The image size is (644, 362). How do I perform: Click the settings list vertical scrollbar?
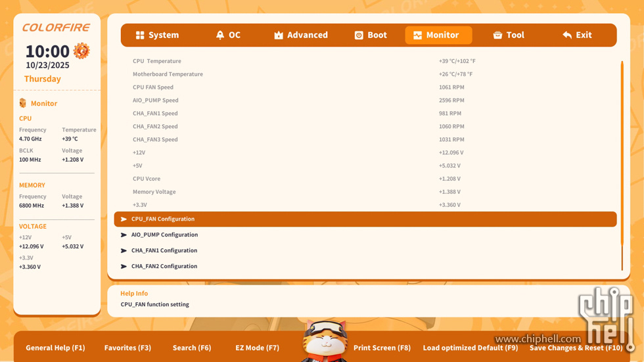[622, 164]
